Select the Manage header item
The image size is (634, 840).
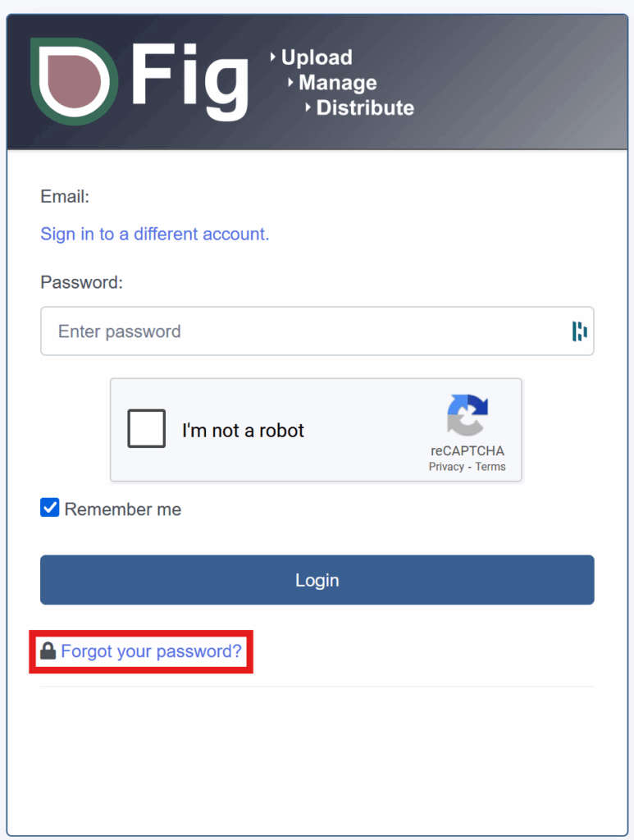pyautogui.click(x=338, y=83)
